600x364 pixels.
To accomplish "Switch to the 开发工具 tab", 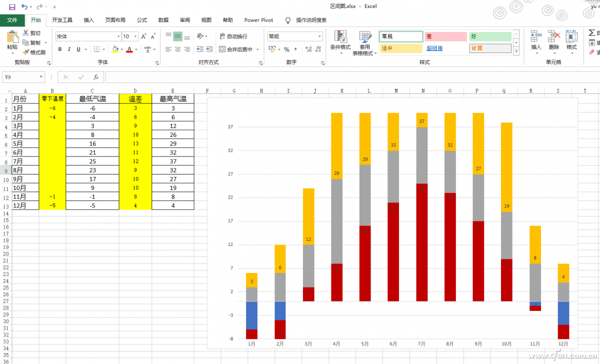I will pyautogui.click(x=62, y=20).
